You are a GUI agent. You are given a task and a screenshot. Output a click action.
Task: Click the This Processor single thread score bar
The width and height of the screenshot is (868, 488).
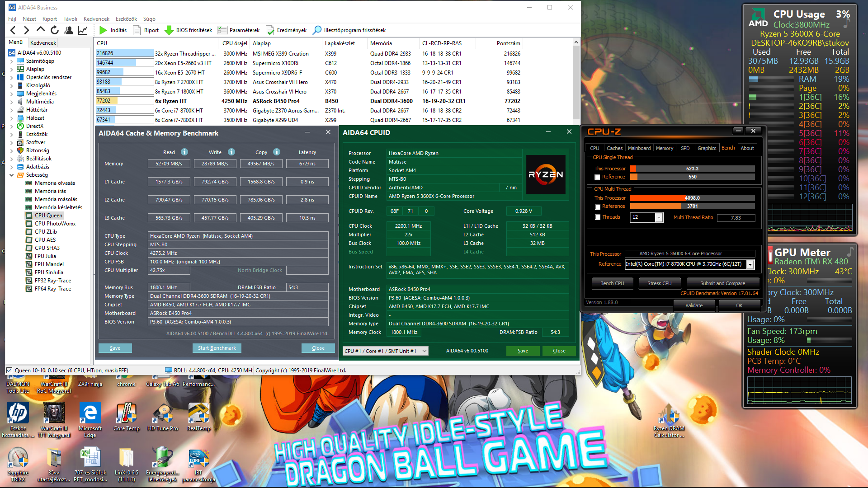click(692, 169)
